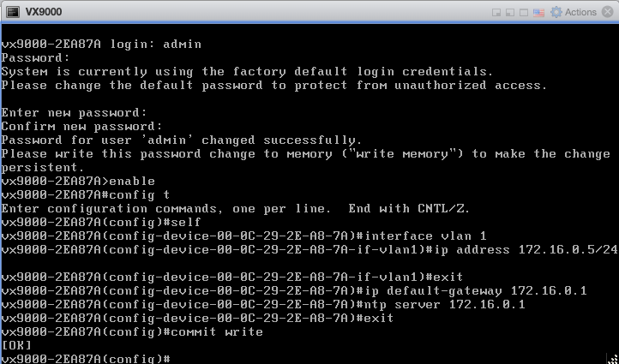619x364 pixels.
Task: Click the 'Enter new password:' prompt line
Action: pos(74,112)
